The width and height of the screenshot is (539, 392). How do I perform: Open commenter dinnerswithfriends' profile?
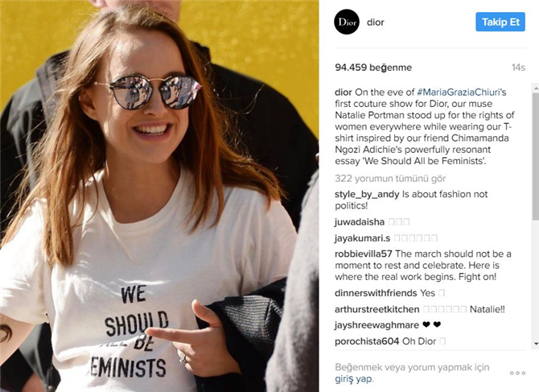[x=376, y=293]
